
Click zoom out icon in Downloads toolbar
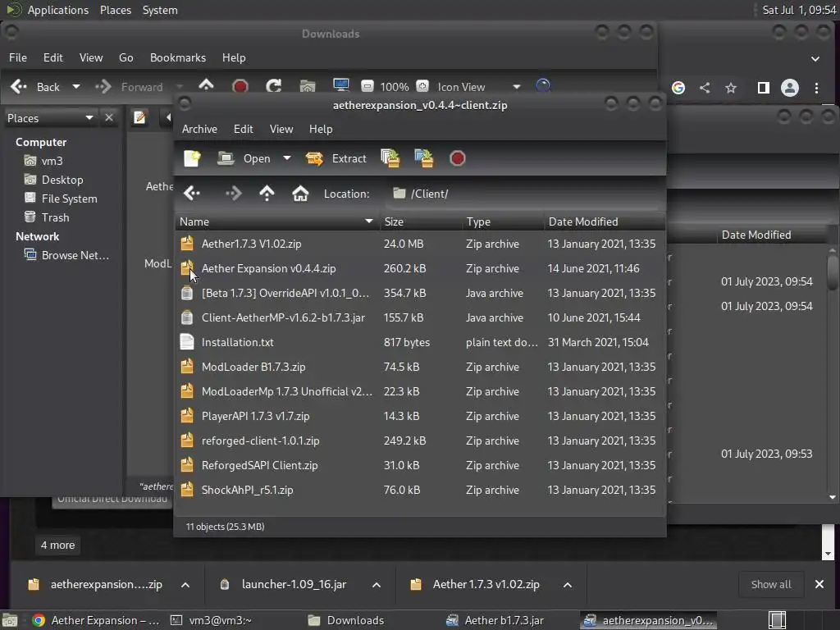click(367, 86)
